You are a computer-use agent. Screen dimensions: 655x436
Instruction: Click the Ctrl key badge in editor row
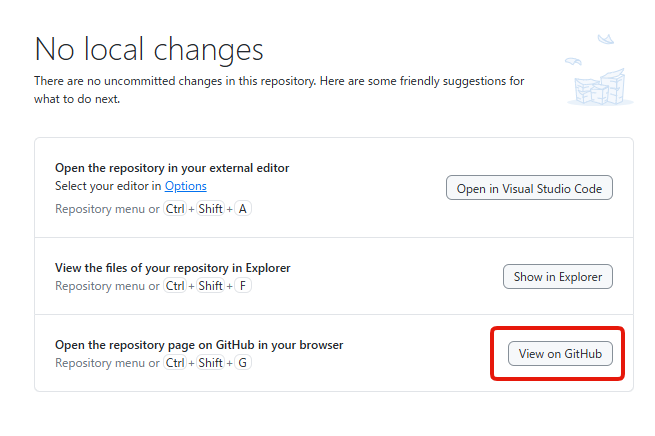click(x=175, y=209)
